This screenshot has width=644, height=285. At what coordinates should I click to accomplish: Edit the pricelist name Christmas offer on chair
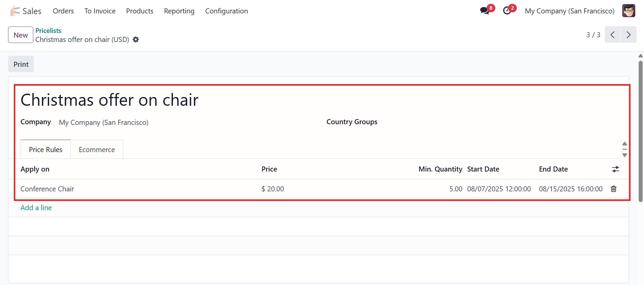coord(109,100)
